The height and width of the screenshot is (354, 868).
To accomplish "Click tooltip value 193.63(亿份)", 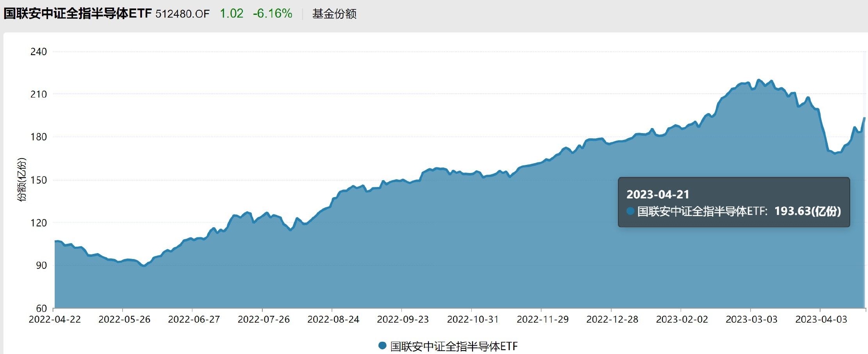I will tap(808, 211).
